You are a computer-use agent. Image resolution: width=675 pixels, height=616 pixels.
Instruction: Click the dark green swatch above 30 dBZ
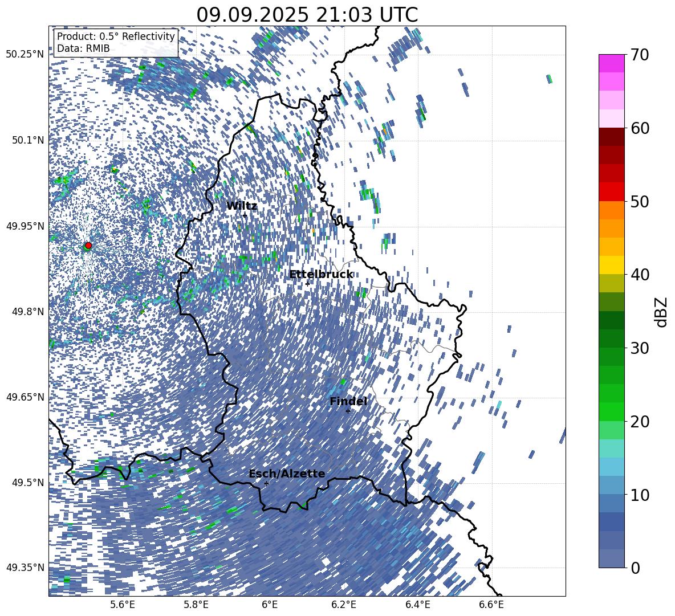click(611, 338)
